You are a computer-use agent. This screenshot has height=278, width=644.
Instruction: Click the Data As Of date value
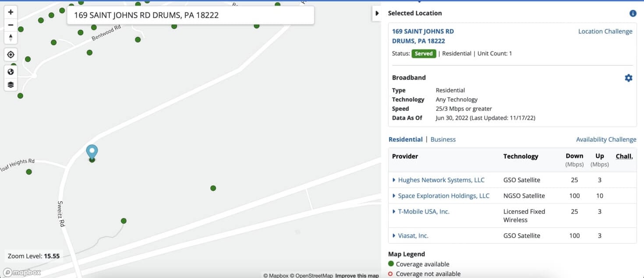coord(485,118)
